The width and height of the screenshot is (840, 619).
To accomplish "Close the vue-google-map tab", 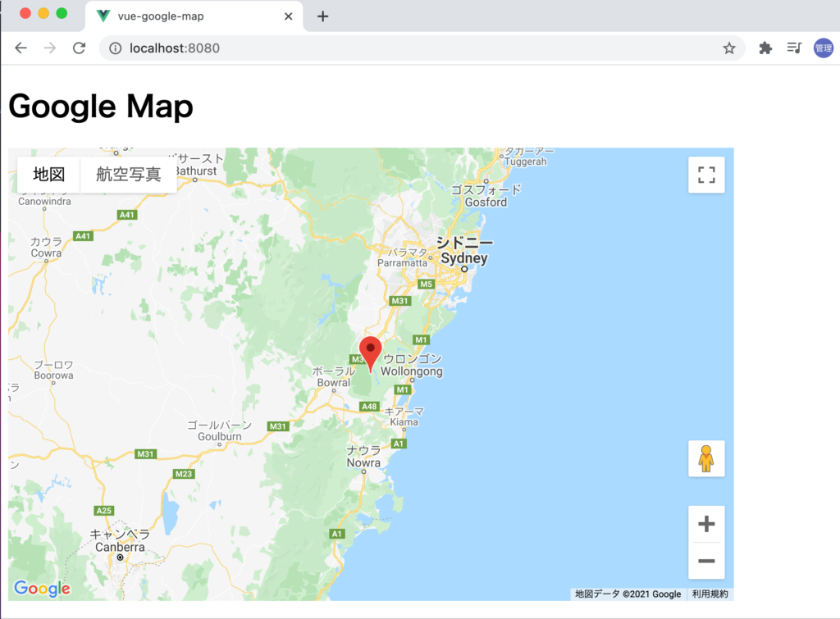I will [x=288, y=16].
